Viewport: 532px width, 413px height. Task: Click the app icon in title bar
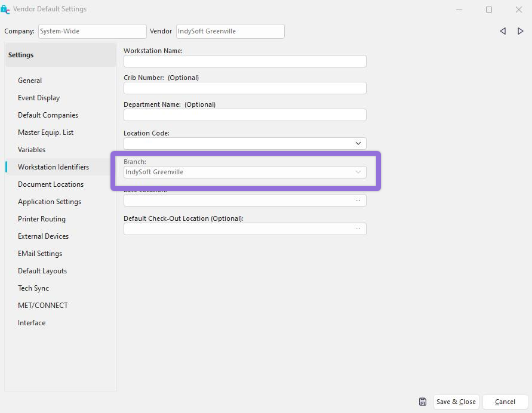point(5,10)
